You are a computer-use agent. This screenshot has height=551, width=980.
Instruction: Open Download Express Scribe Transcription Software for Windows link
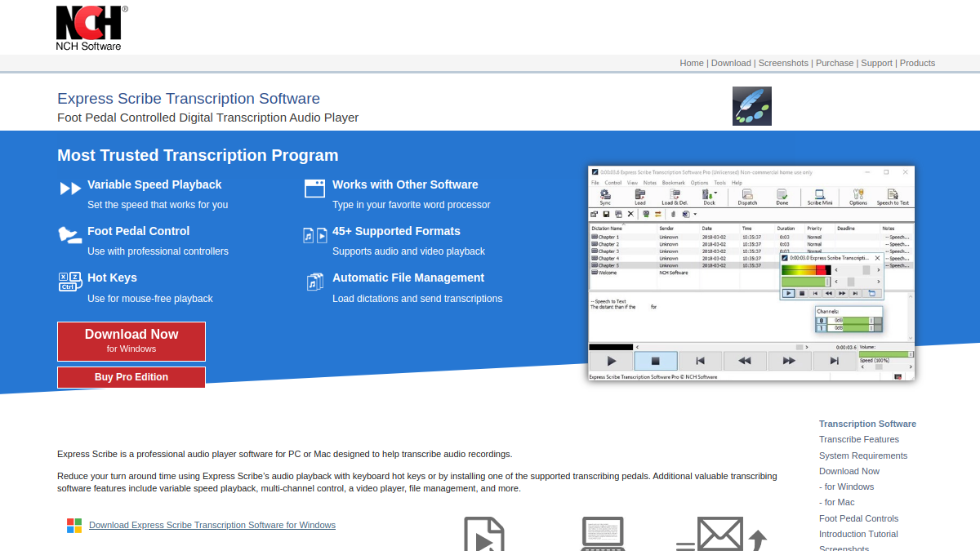(x=212, y=525)
